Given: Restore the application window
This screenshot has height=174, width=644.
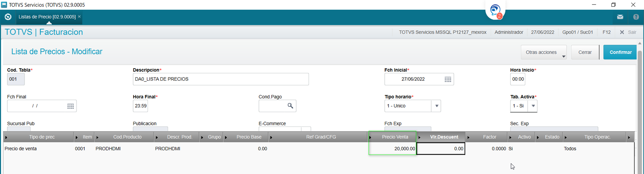Looking at the screenshot, I should [613, 5].
